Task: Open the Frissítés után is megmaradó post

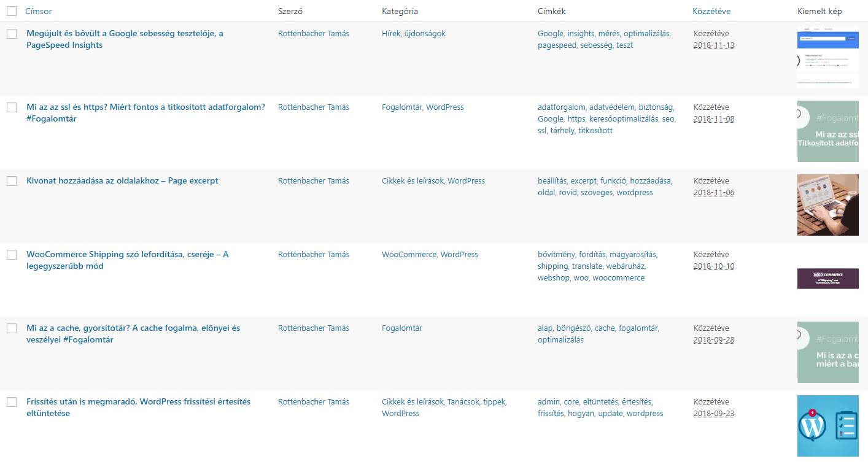Action: click(x=138, y=402)
